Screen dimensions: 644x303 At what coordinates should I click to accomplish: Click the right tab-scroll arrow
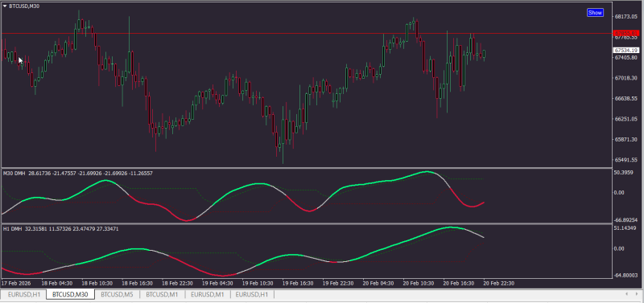[638, 294]
